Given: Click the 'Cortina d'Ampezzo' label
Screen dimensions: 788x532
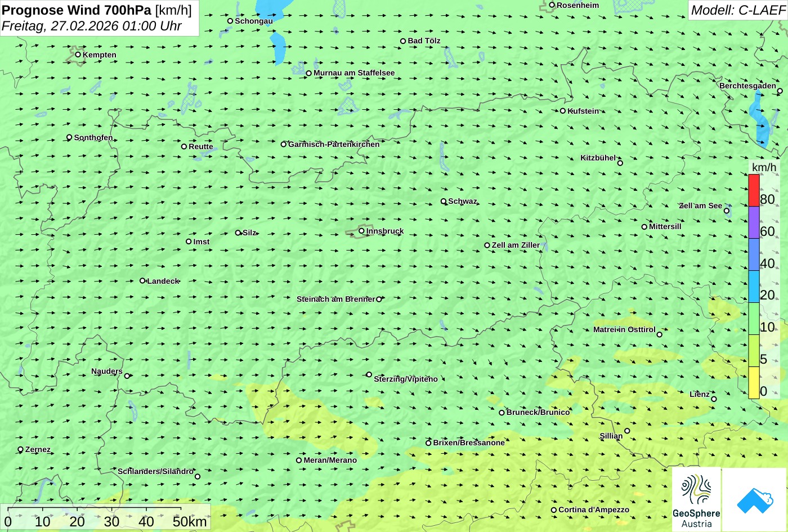Looking at the screenshot, I should [594, 509].
